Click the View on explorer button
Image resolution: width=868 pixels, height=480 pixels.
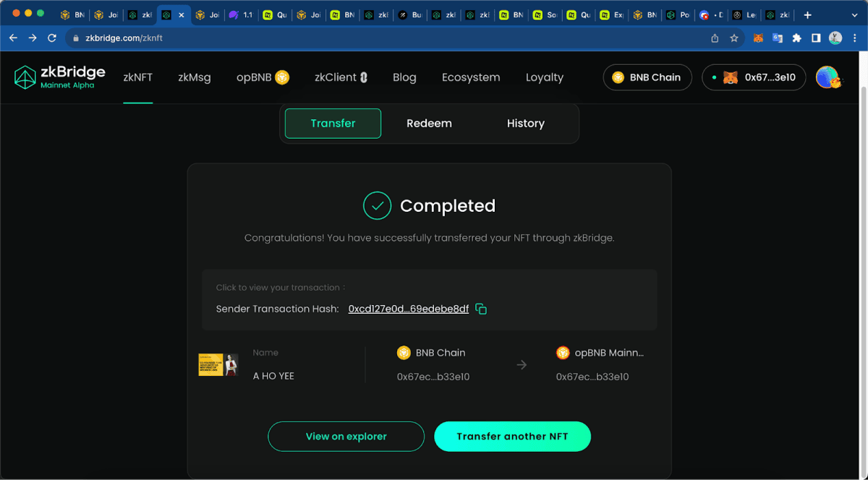(346, 437)
